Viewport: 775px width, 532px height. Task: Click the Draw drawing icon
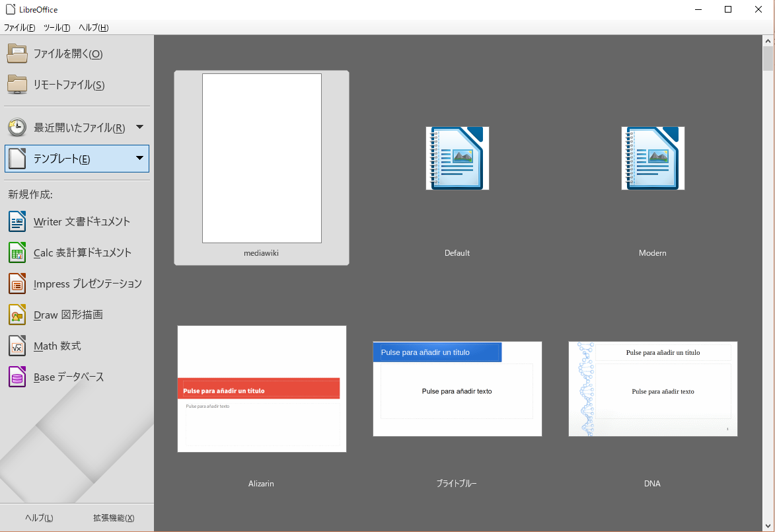coord(17,315)
